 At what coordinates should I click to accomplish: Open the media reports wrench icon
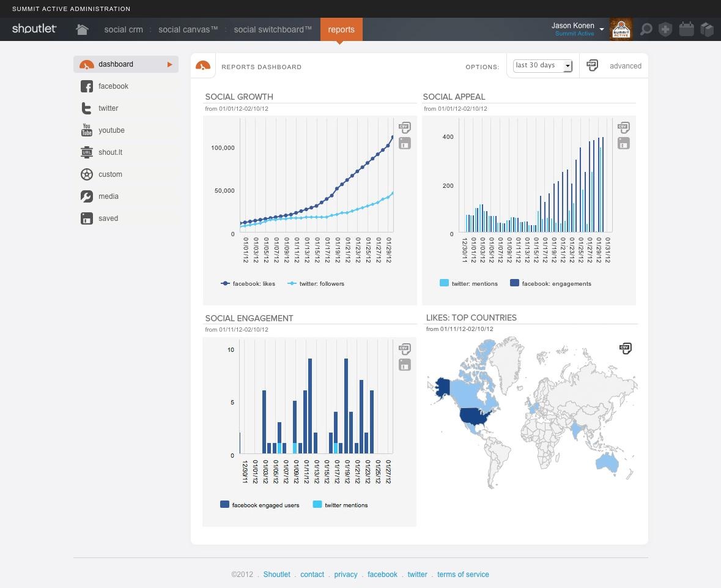click(86, 196)
